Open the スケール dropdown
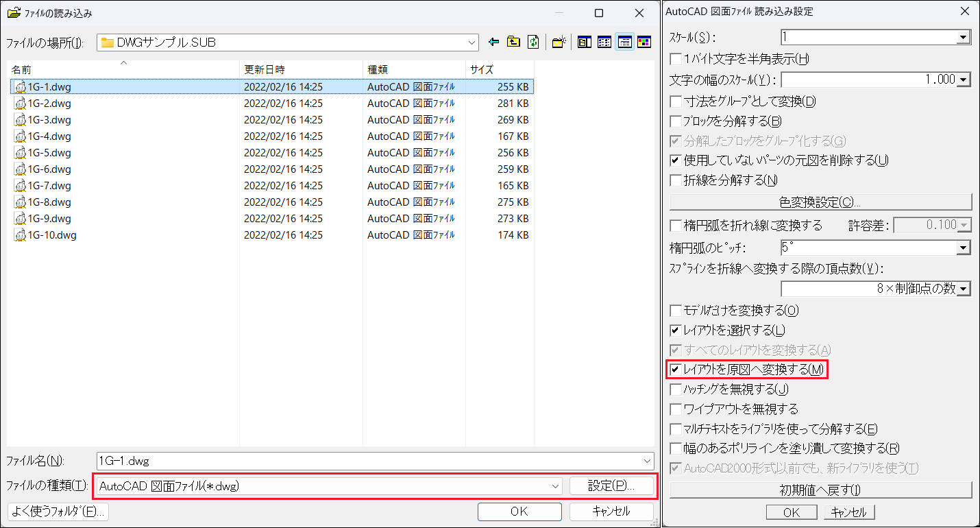 965,38
